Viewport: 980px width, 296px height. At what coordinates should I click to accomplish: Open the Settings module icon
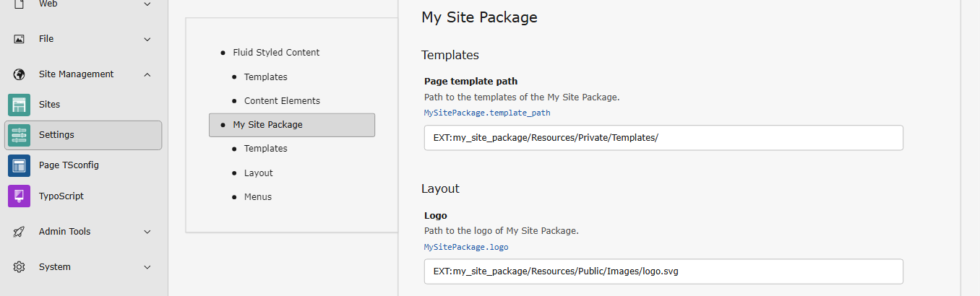point(20,135)
